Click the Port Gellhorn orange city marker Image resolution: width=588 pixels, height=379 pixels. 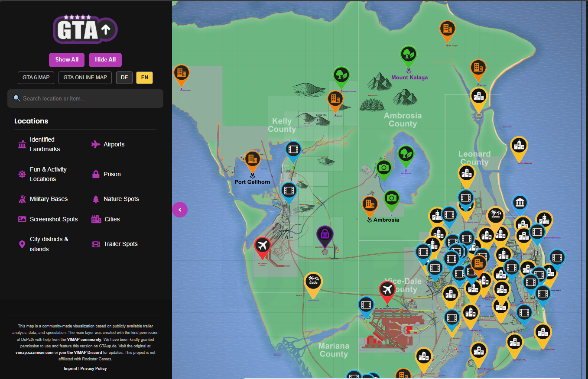pos(252,162)
